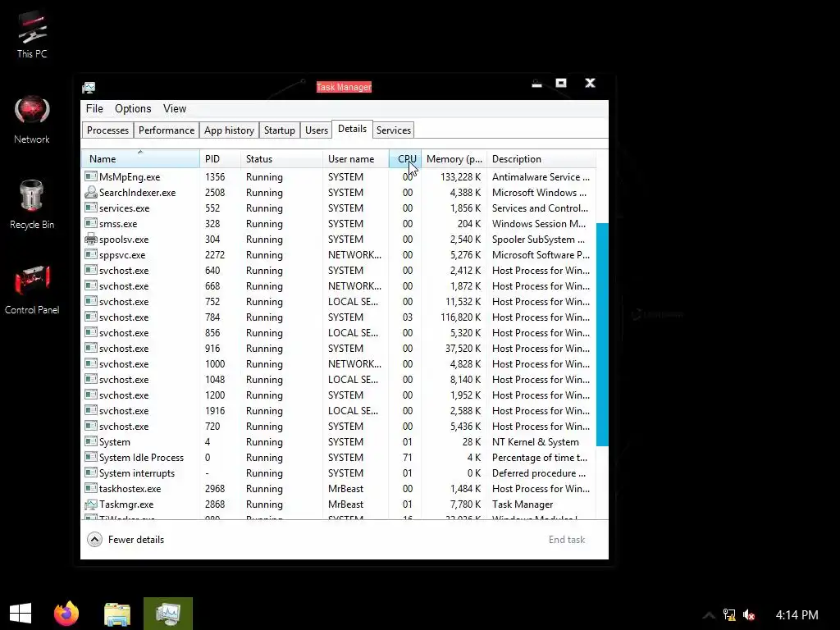
Task: Select the svchost.exe row with PID 1916
Action: click(339, 411)
